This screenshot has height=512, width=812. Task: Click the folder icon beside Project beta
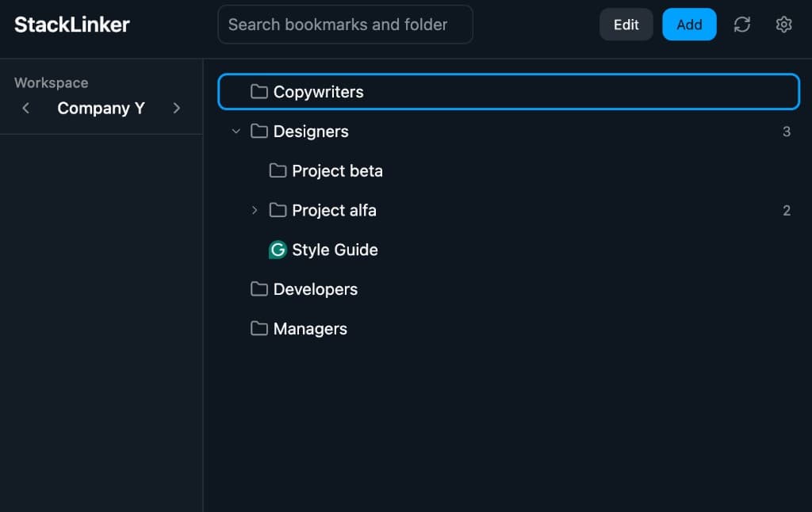(277, 170)
